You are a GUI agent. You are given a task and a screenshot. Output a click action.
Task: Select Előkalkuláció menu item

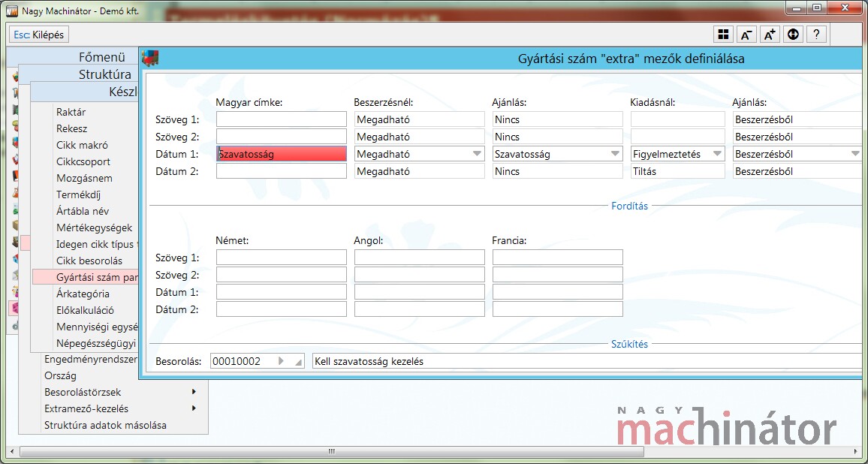(86, 310)
